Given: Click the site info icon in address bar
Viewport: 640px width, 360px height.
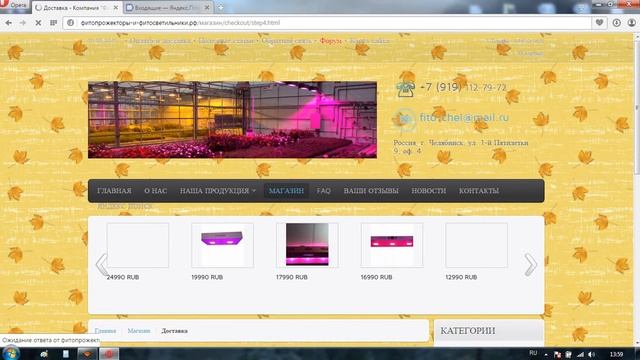Looking at the screenshot, I should [71, 23].
